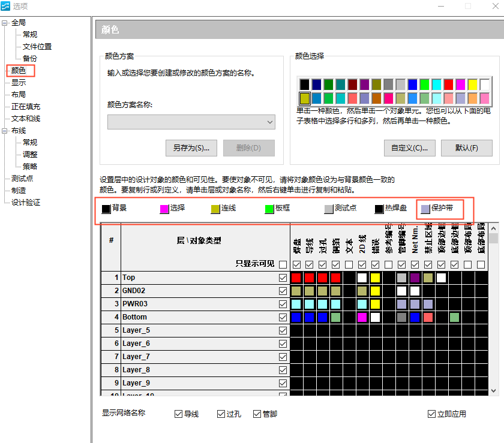This screenshot has width=504, height=443.
Task: Click the 保护带 keepout band color swatch
Action: coord(425,209)
